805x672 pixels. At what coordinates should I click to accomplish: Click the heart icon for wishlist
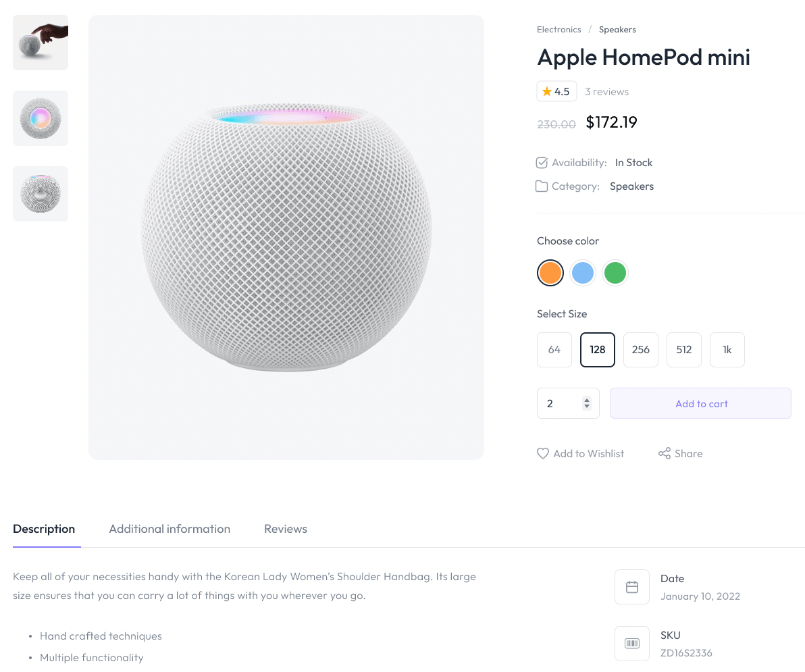point(543,454)
